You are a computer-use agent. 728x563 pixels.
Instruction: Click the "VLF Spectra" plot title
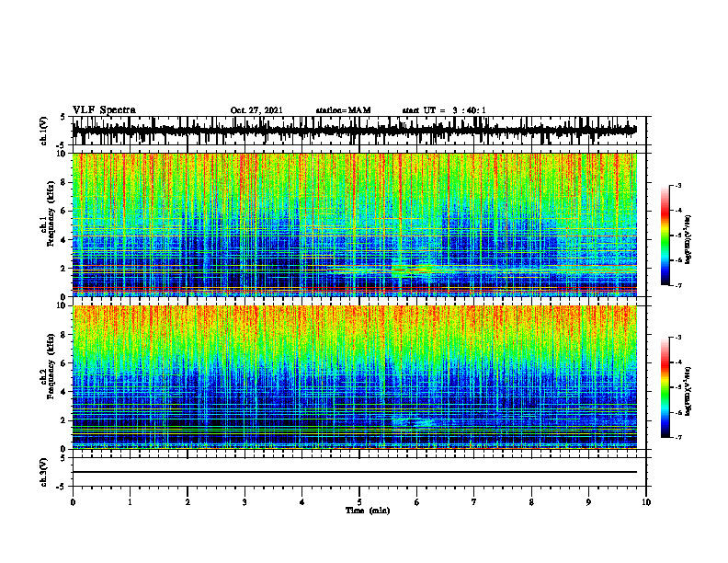(104, 110)
